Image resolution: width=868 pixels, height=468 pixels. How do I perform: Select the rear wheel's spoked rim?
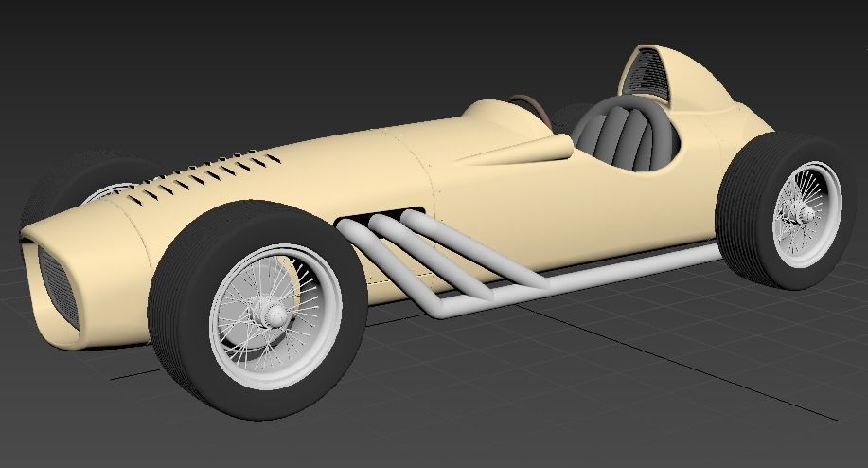coord(806,214)
